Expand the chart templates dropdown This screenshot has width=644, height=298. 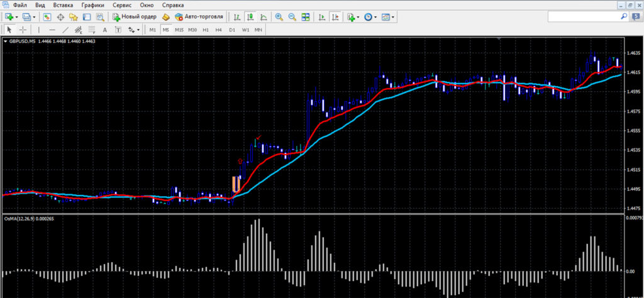coord(393,17)
